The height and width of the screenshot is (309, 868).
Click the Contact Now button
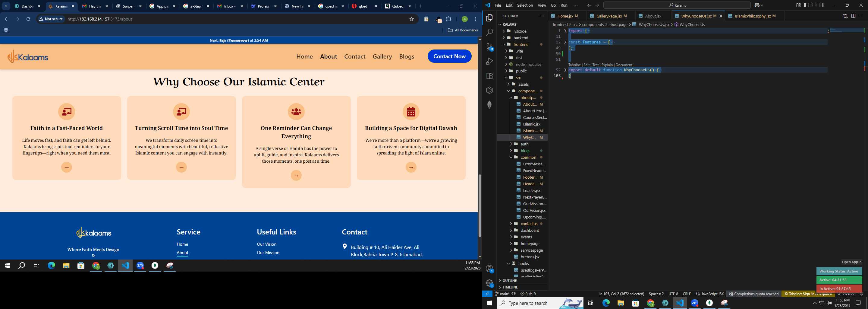point(449,56)
